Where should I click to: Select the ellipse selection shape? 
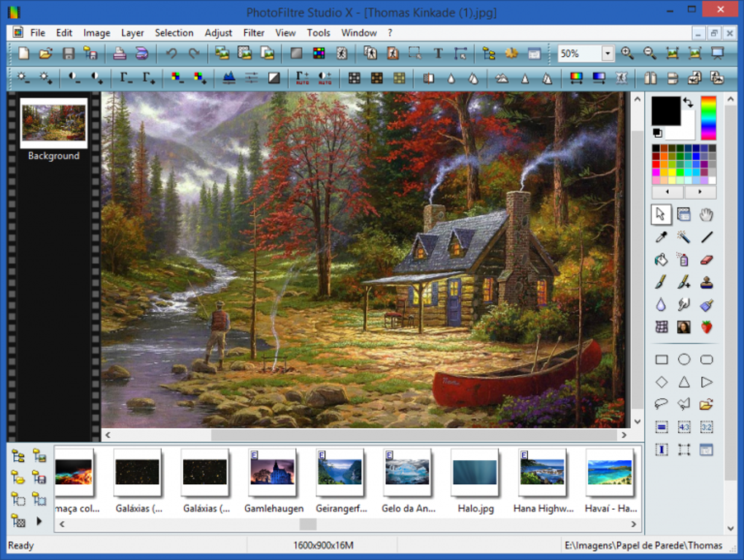[x=684, y=359]
